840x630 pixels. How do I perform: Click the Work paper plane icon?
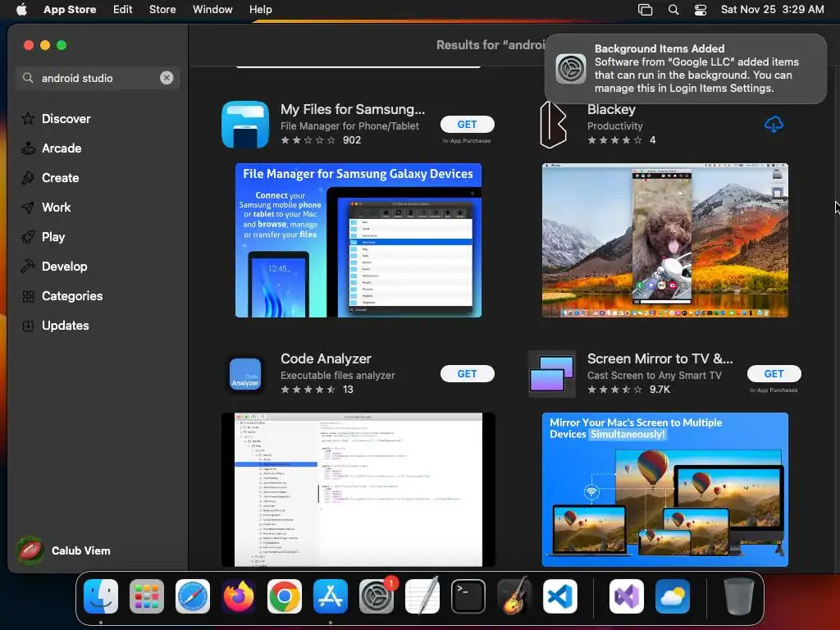(28, 208)
